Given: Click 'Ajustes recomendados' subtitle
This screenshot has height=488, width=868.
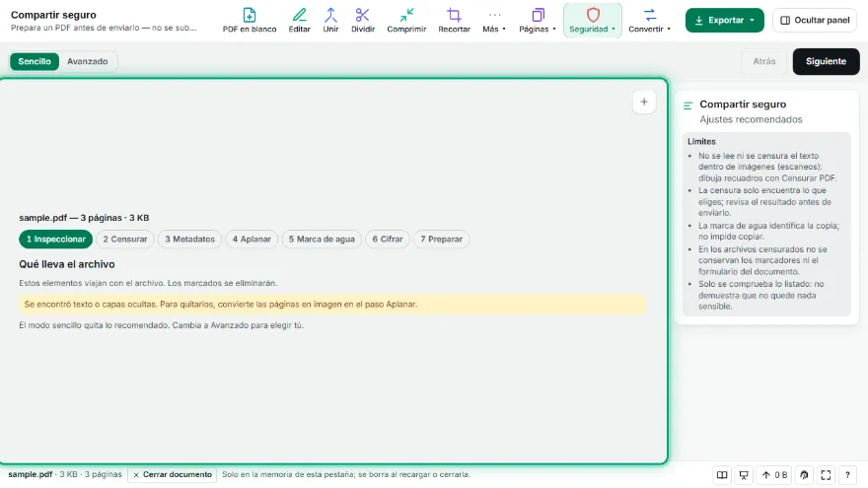Looking at the screenshot, I should (x=751, y=119).
